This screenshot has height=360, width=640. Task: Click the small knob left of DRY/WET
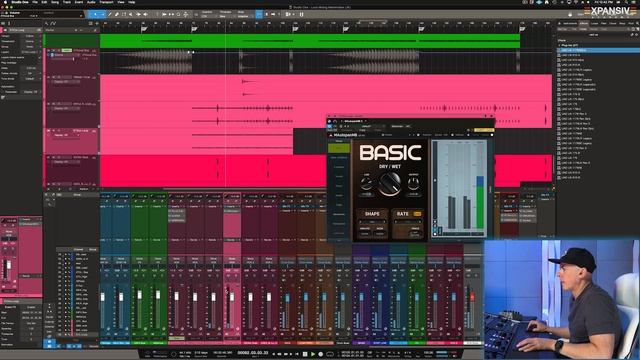[x=367, y=183]
